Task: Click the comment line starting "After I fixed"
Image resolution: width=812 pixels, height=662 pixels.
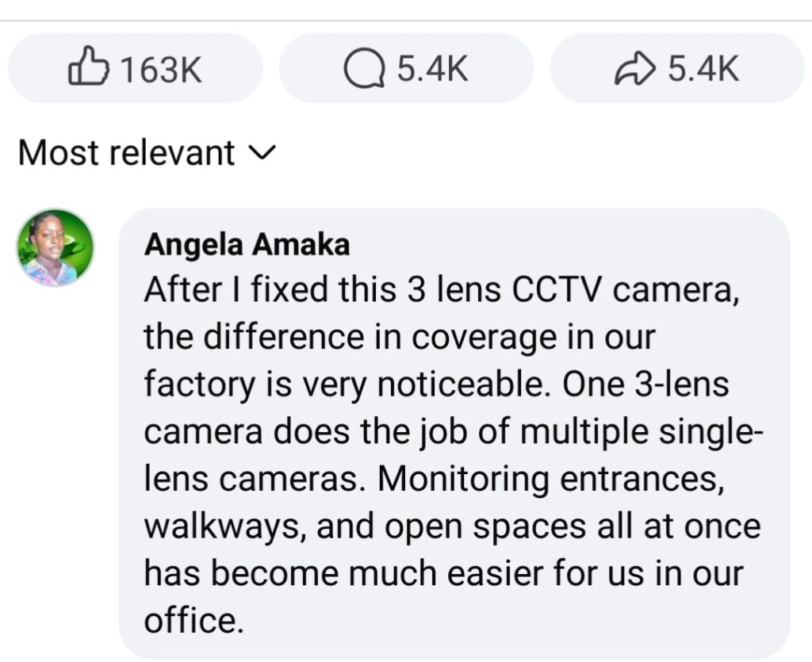Action: click(x=442, y=290)
